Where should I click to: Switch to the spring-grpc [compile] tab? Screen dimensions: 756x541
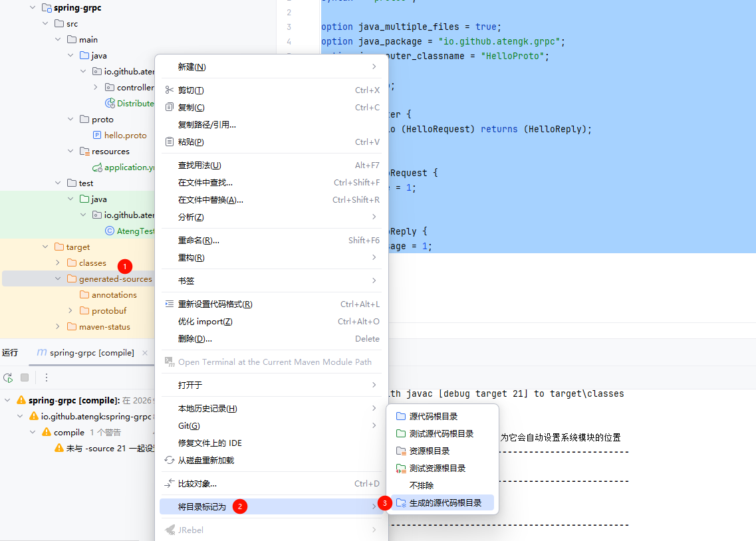point(91,353)
